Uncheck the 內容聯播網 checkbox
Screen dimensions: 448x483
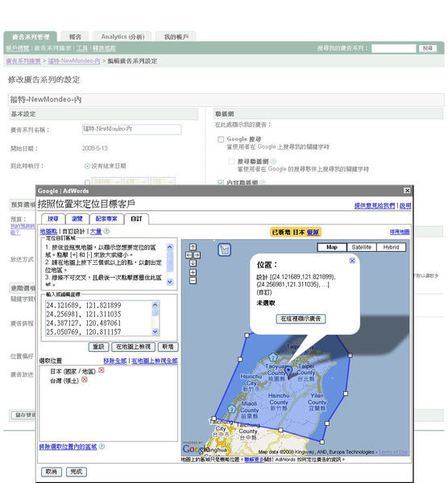[221, 183]
